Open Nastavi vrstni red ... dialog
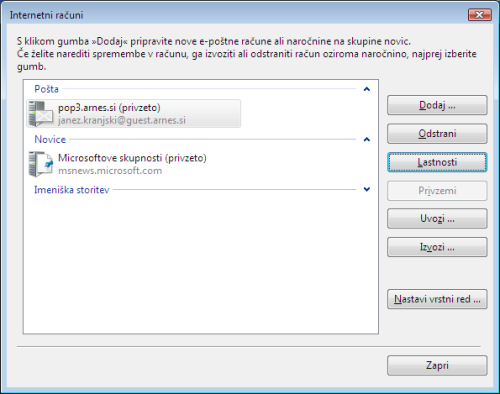The image size is (500, 394). [x=437, y=299]
